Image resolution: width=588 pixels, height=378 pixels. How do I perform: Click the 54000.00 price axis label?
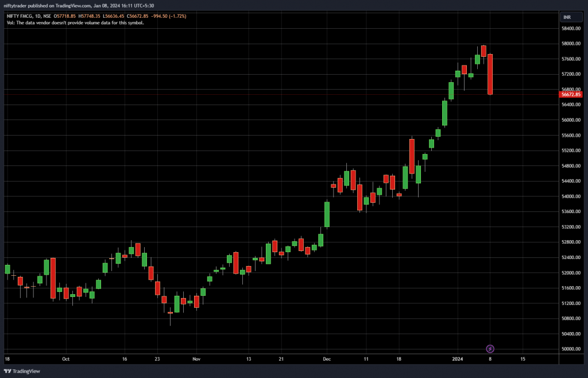pos(571,196)
